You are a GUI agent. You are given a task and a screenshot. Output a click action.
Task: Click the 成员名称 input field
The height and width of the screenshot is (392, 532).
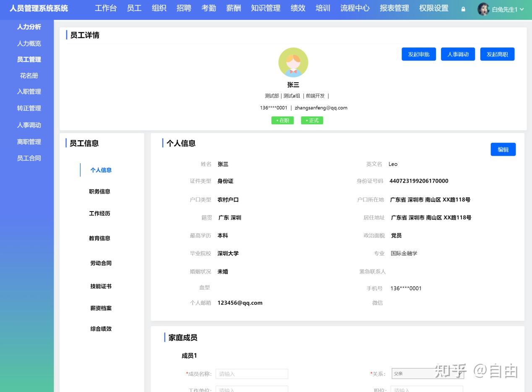251,374
